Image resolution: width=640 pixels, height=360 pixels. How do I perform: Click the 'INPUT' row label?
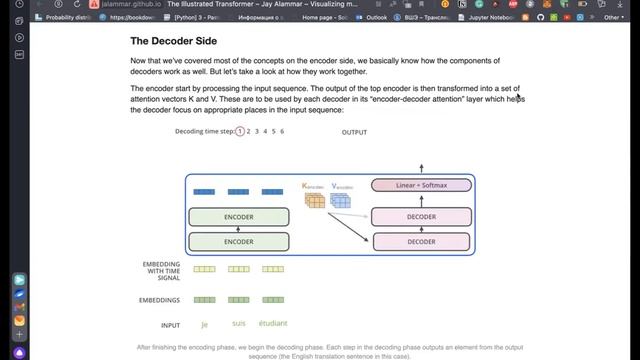click(x=170, y=326)
